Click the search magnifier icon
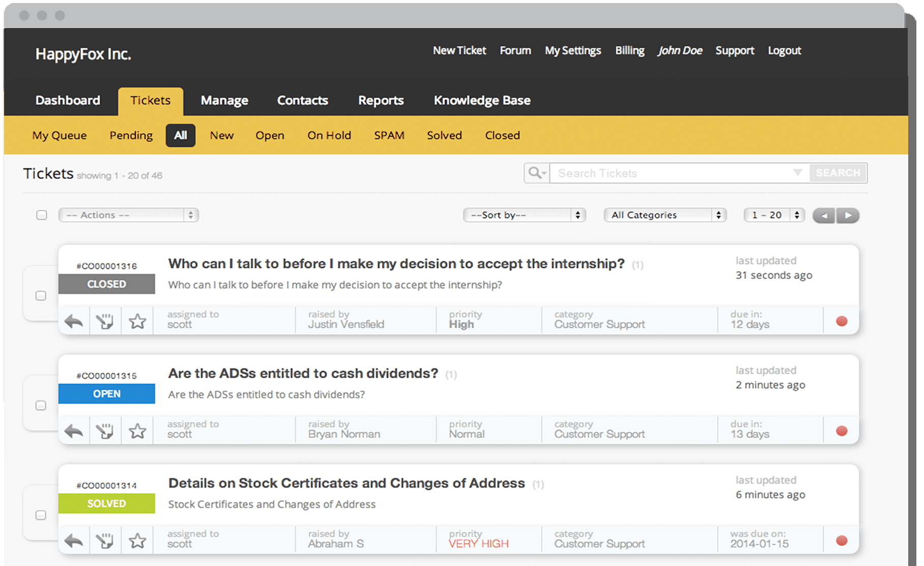The width and height of the screenshot is (924, 566). (537, 173)
